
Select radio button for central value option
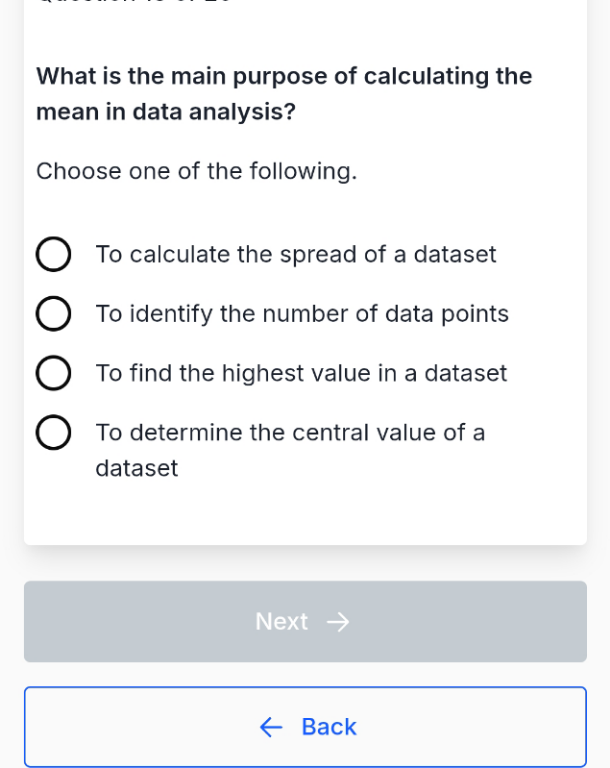(53, 432)
